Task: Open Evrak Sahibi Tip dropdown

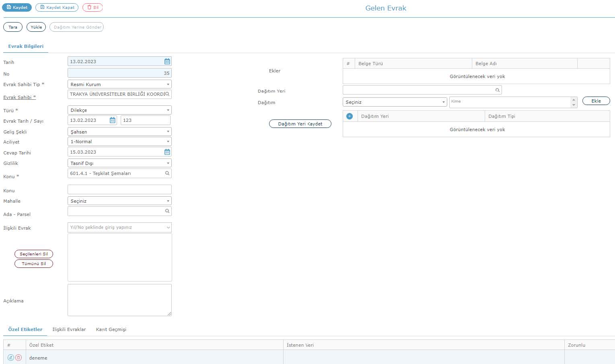Action: pyautogui.click(x=119, y=84)
